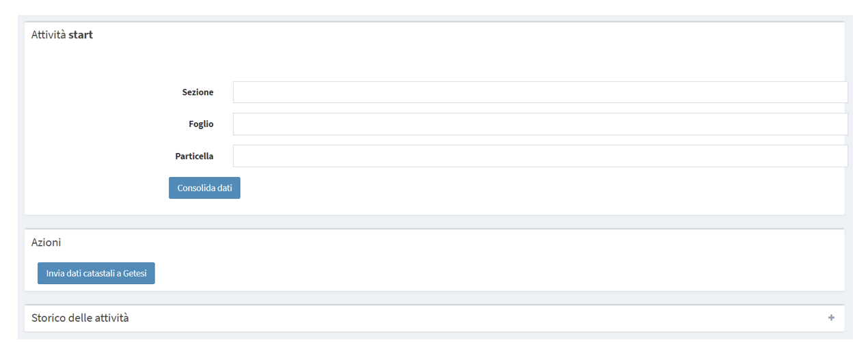Click the right end of Particella field
868x362 pixels.
837,156
